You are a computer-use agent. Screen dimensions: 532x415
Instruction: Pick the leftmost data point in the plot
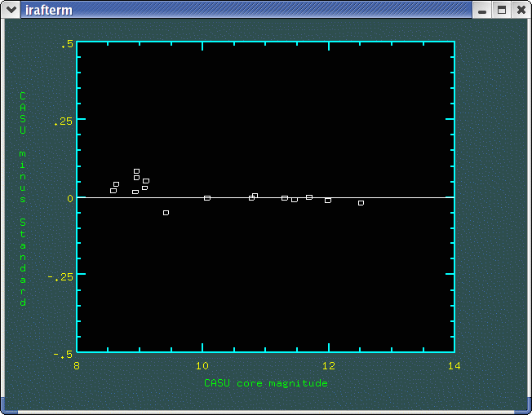(113, 191)
